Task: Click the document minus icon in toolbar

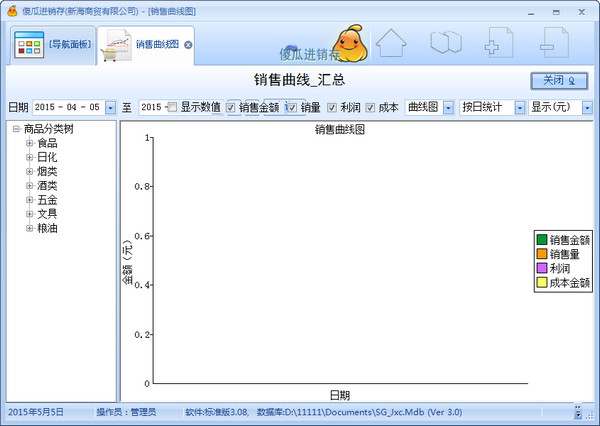Action: 549,44
